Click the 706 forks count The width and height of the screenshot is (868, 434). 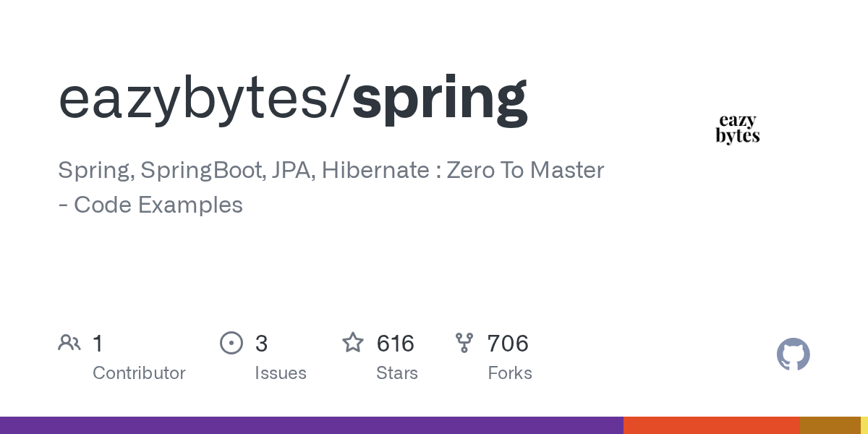[x=508, y=343]
